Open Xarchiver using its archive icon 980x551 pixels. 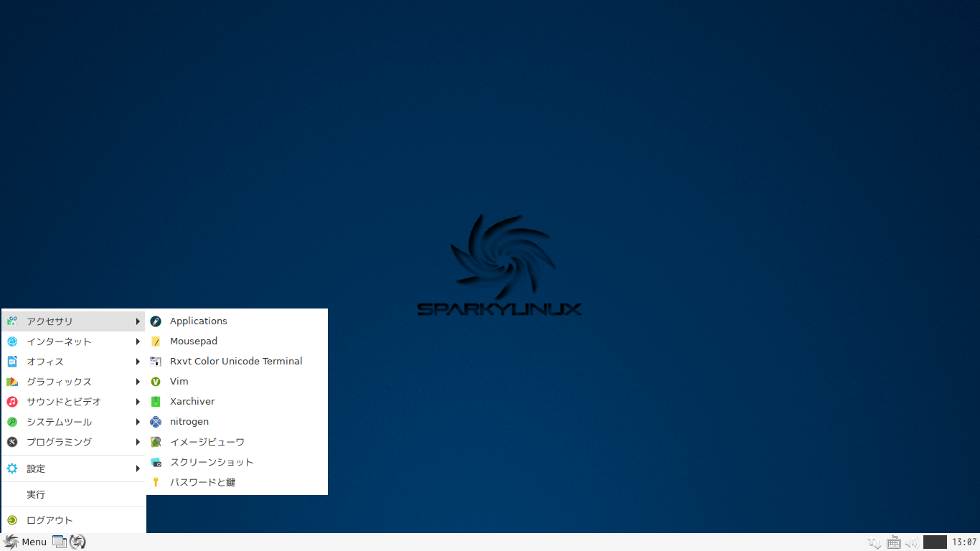pos(156,402)
